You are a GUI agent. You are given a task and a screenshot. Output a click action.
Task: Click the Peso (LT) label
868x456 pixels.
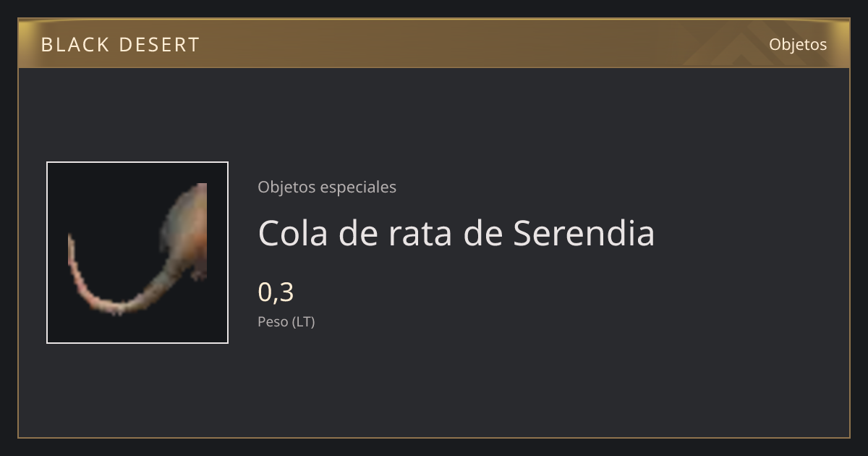(x=286, y=322)
